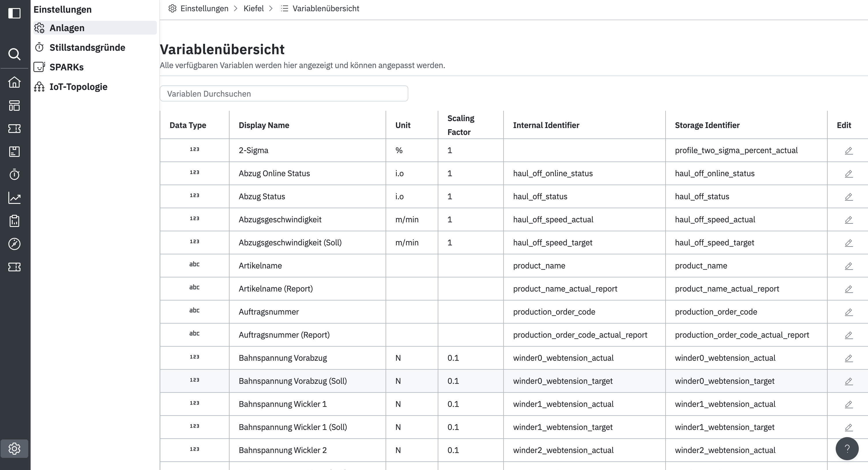Click the settings gear at rail bottom

[14, 448]
